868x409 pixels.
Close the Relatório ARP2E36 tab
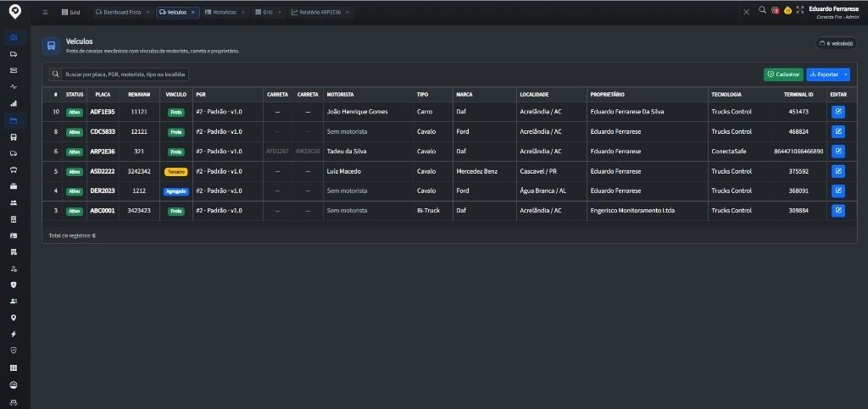pos(348,12)
